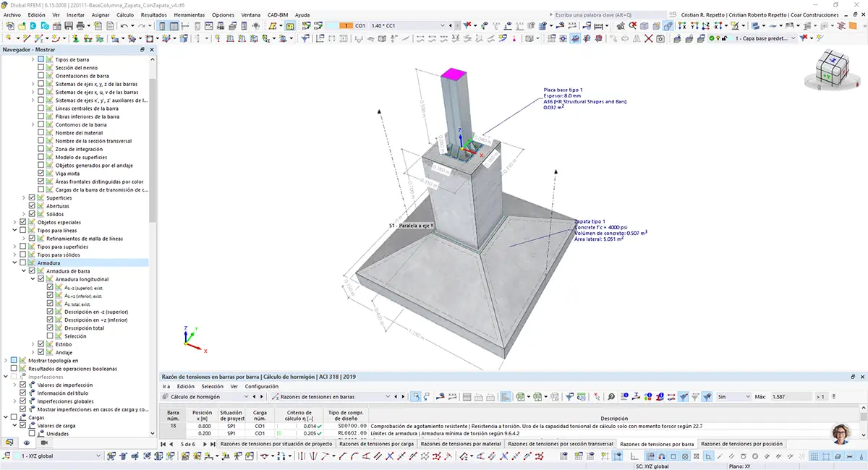Expand the Estribo tree node
This screenshot has height=470, width=868.
tap(33, 344)
